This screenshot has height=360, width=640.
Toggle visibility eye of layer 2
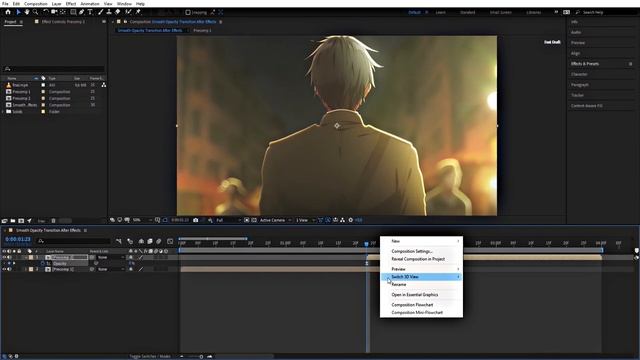pyautogui.click(x=4, y=269)
